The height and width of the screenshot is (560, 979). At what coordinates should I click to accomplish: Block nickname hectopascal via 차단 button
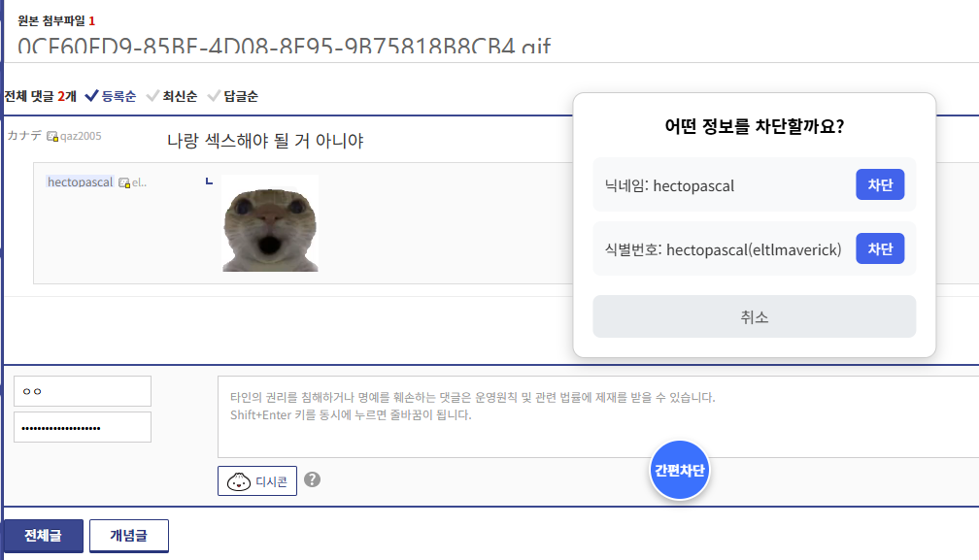[879, 184]
